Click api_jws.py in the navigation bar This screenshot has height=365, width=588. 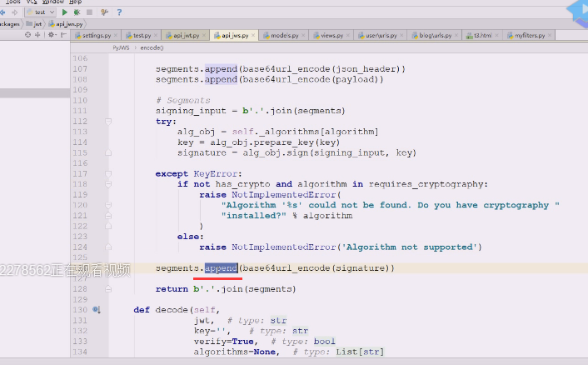click(66, 24)
